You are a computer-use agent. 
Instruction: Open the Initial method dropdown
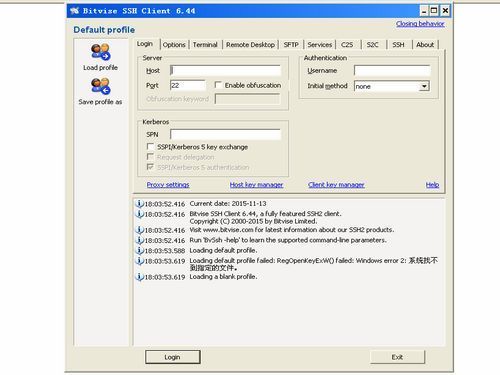(424, 86)
